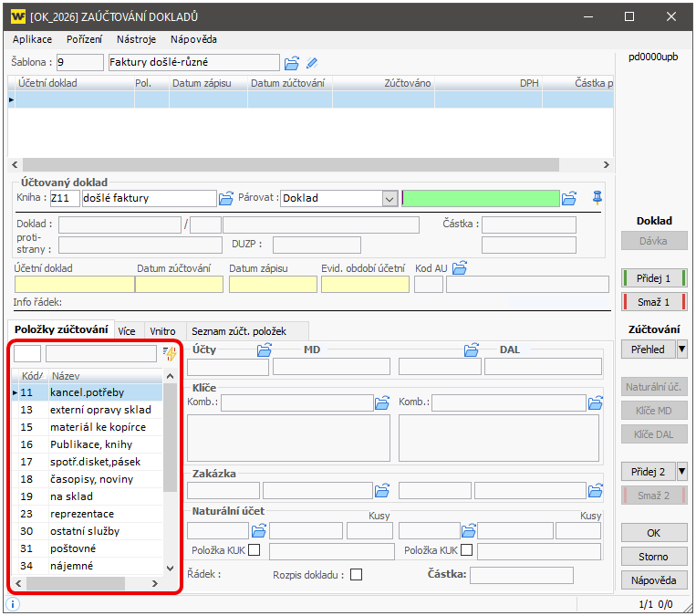Open folder icon for right Zakázka field

point(596,491)
